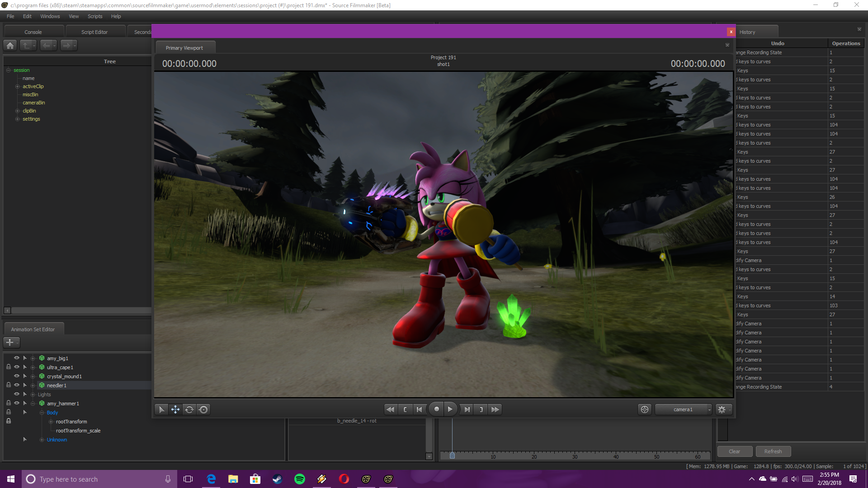This screenshot has width=868, height=488.
Task: Toggle visibility eye for the Lights group
Action: point(17,394)
